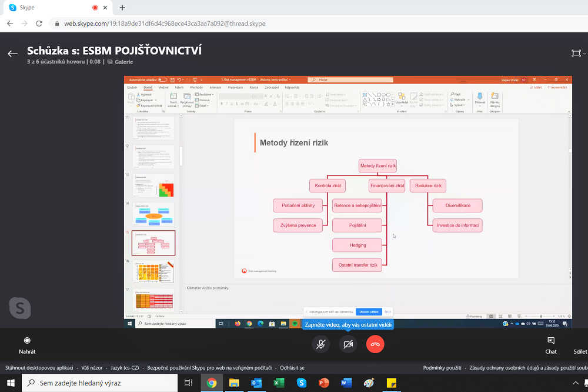This screenshot has width=588, height=392.
Task: Open Outlook from the Windows taskbar
Action: (256, 383)
